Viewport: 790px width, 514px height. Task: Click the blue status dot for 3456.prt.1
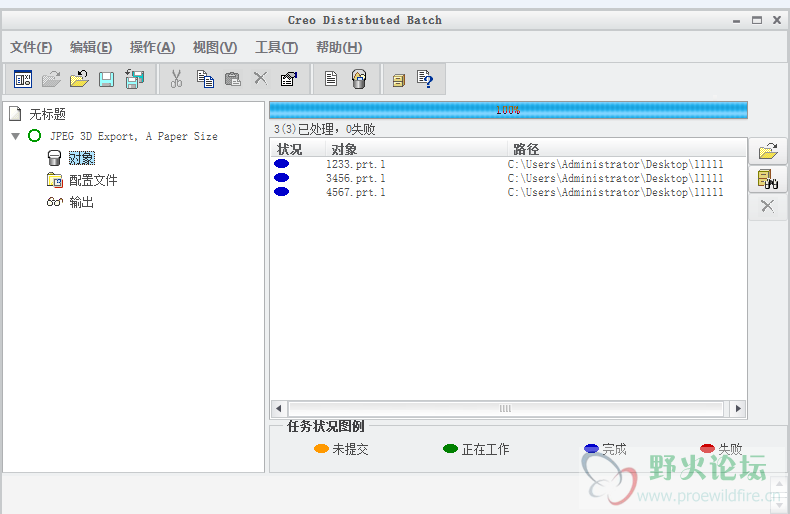282,177
